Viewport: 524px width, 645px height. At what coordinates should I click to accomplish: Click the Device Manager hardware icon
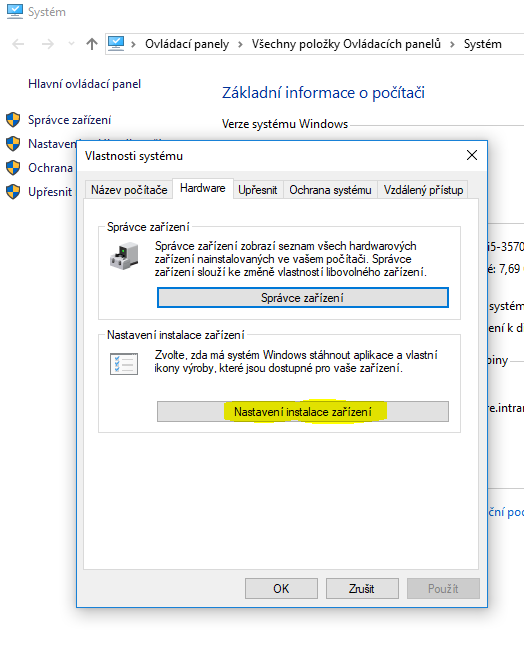click(x=124, y=256)
